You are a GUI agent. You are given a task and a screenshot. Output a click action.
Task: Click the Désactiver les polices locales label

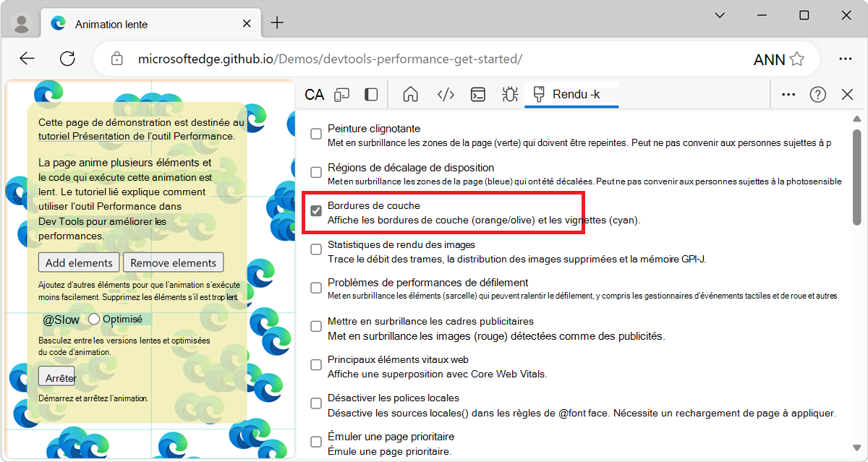(393, 398)
